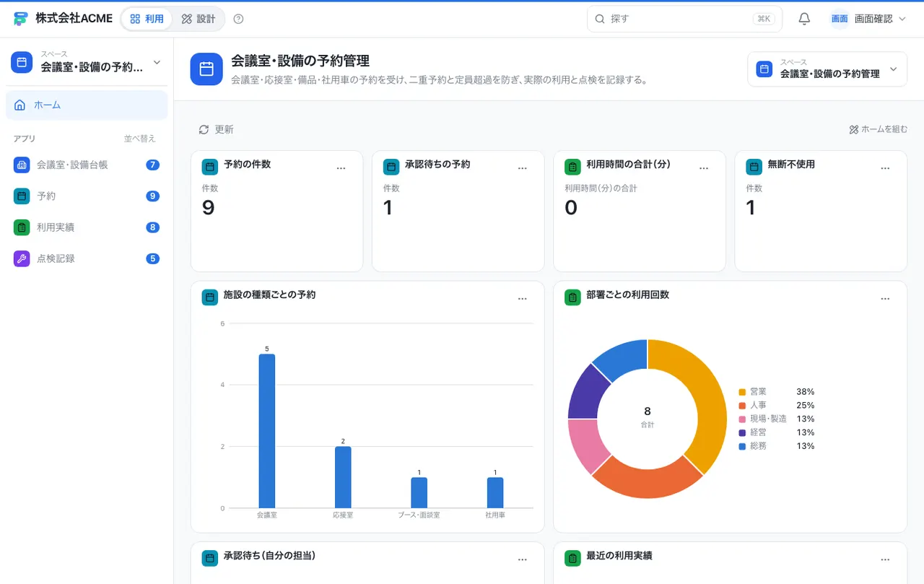Click the 会議室 bar in the chart
The height and width of the screenshot is (584, 924).
[x=267, y=431]
